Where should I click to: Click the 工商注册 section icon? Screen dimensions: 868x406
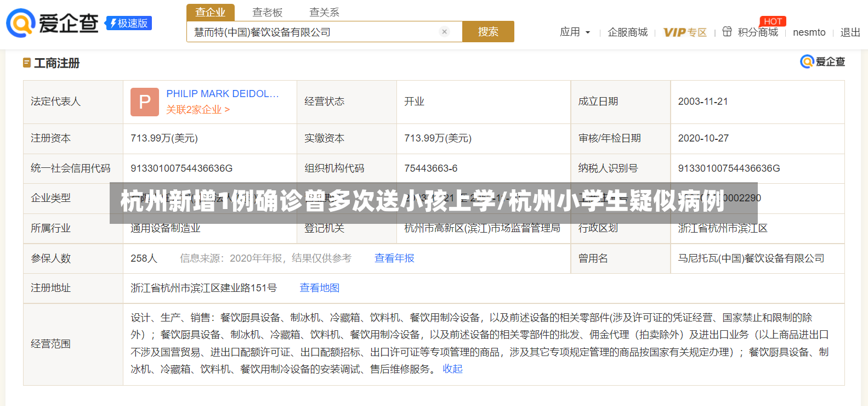click(27, 63)
